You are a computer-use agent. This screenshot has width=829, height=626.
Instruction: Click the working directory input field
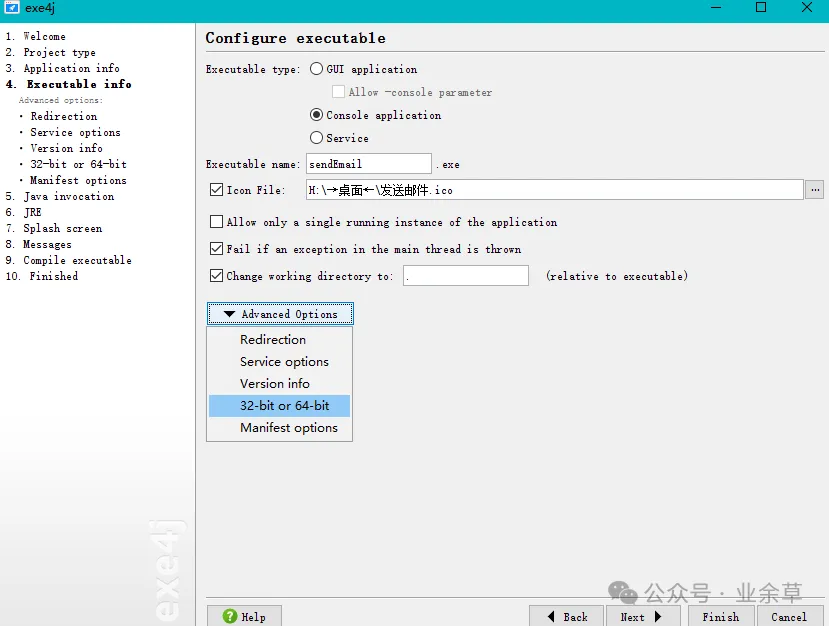(x=465, y=275)
